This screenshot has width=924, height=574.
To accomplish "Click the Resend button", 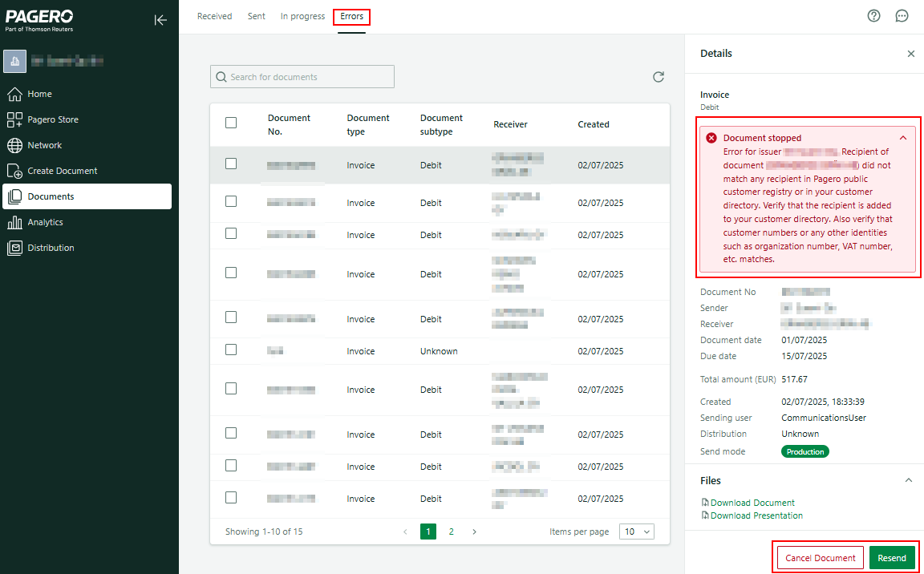I will (x=891, y=558).
